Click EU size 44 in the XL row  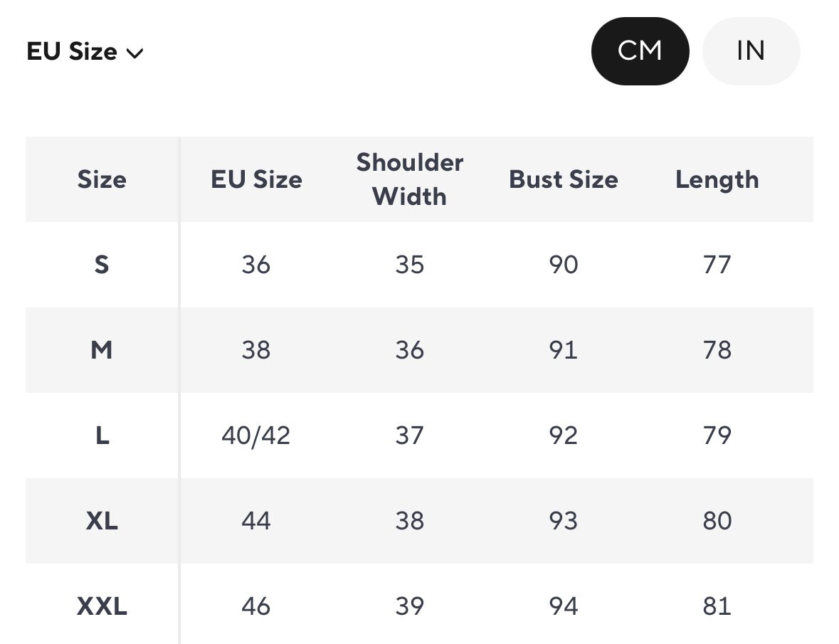point(256,521)
